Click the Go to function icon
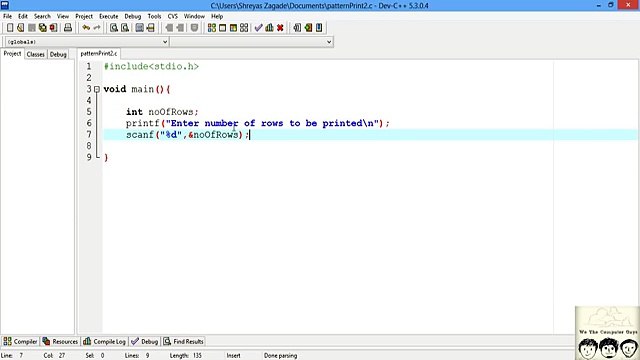Viewport: 640px width, 360px height. point(140,28)
